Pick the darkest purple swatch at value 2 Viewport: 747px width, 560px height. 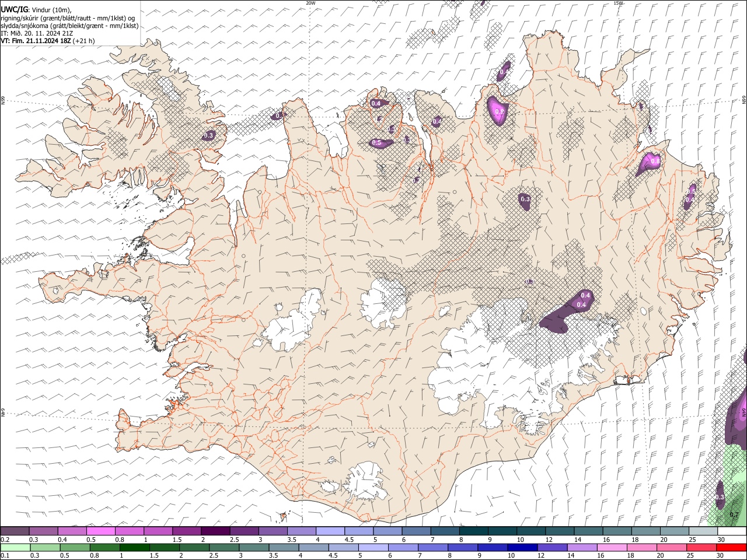tap(216, 531)
